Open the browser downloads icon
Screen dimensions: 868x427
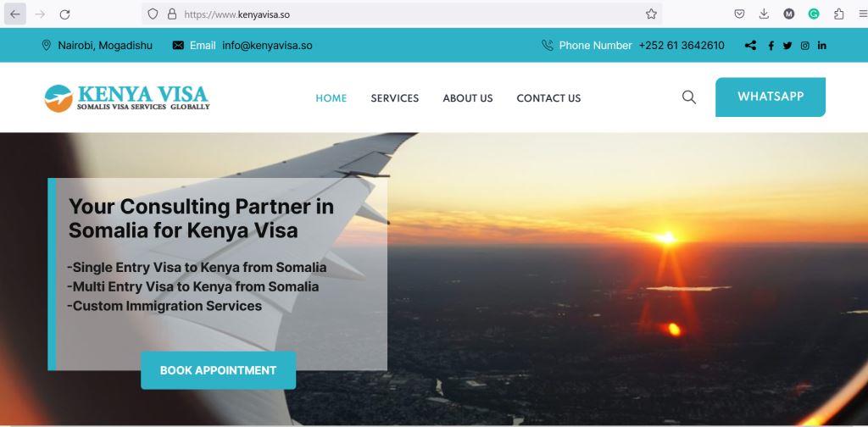click(x=764, y=14)
